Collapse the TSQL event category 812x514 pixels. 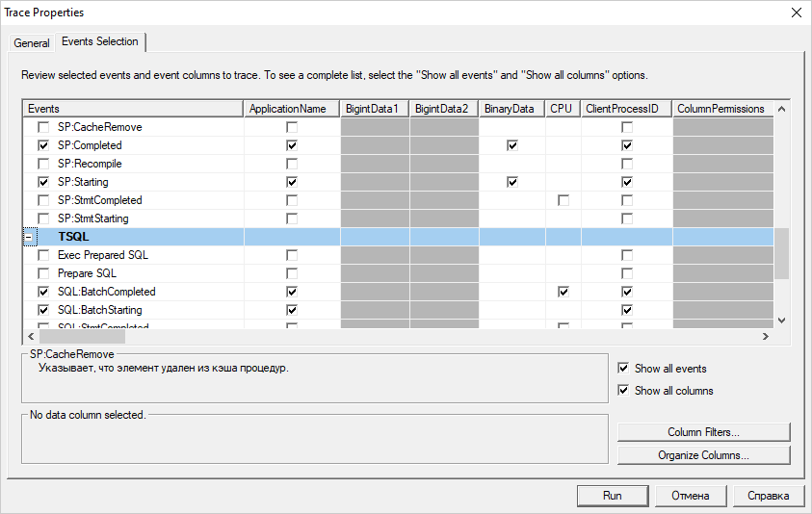28,237
